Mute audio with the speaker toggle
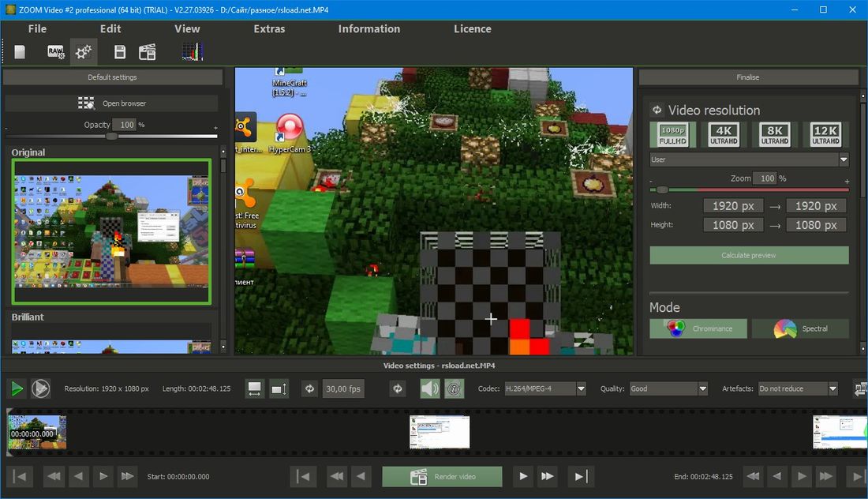Image resolution: width=868 pixels, height=499 pixels. [x=429, y=388]
